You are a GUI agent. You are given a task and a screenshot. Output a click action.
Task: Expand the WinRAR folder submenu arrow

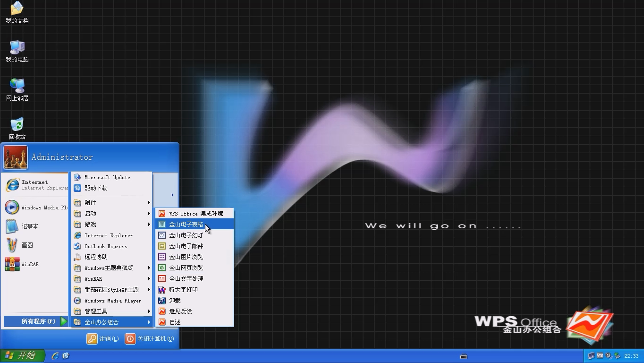[x=149, y=279]
